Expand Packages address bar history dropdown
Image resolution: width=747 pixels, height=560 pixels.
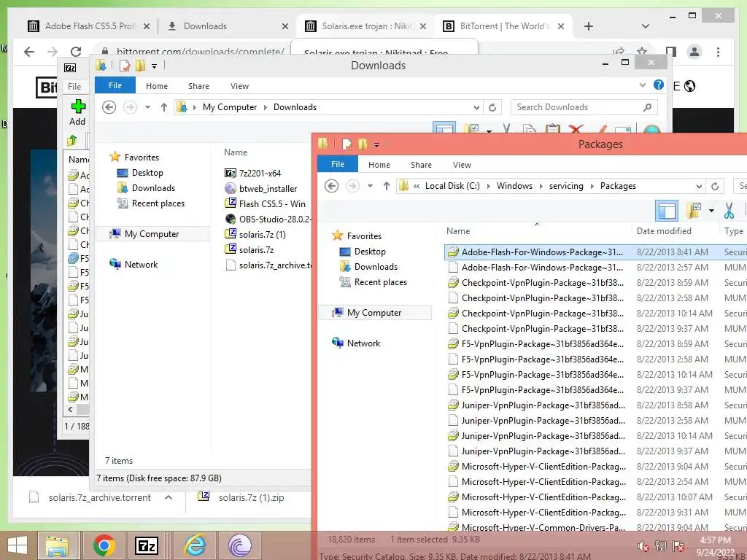pyautogui.click(x=699, y=186)
